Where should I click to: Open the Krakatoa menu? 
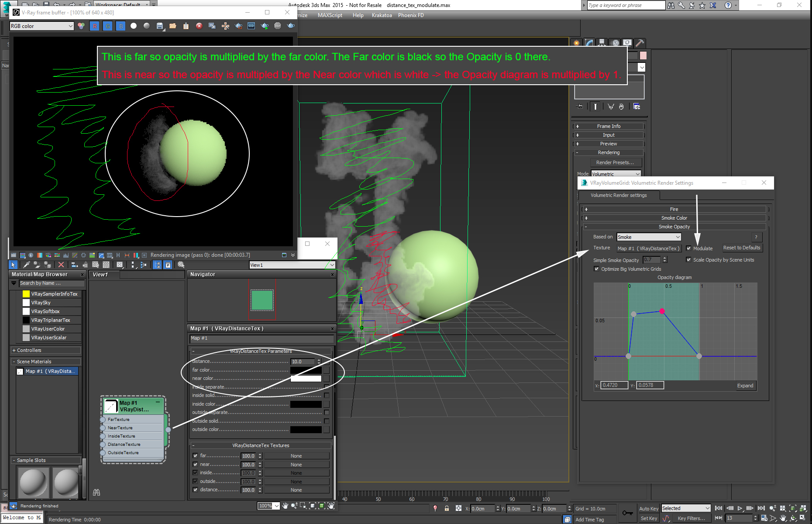[x=382, y=15]
